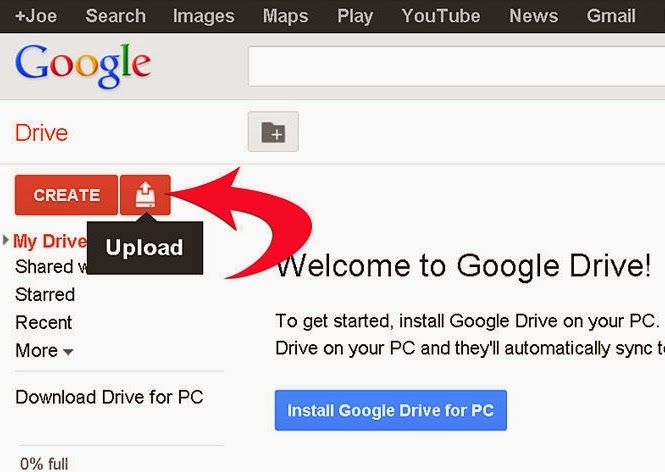
Task: Click the Upload icon button
Action: click(145, 195)
